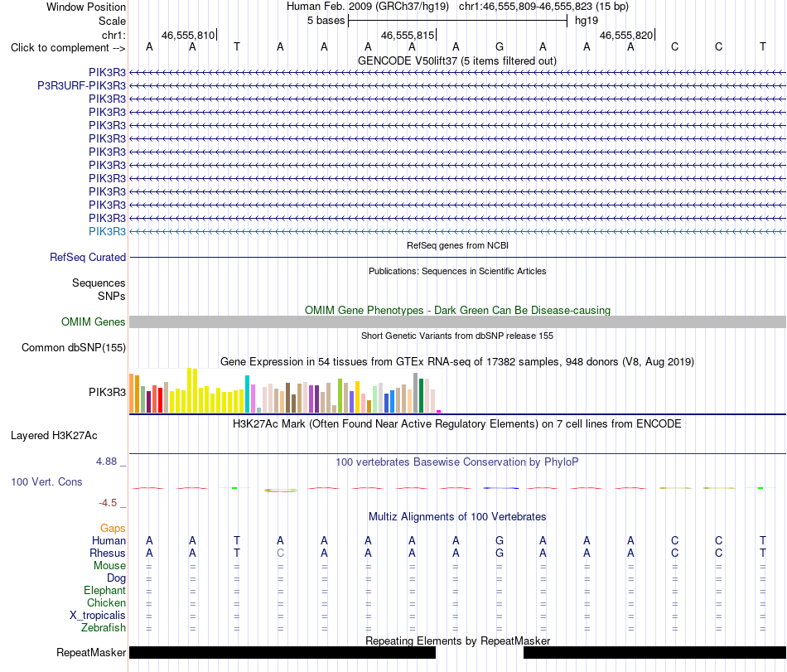787x672 pixels.
Task: Click the GENCODE V50lift37 track title
Action: (x=457, y=60)
